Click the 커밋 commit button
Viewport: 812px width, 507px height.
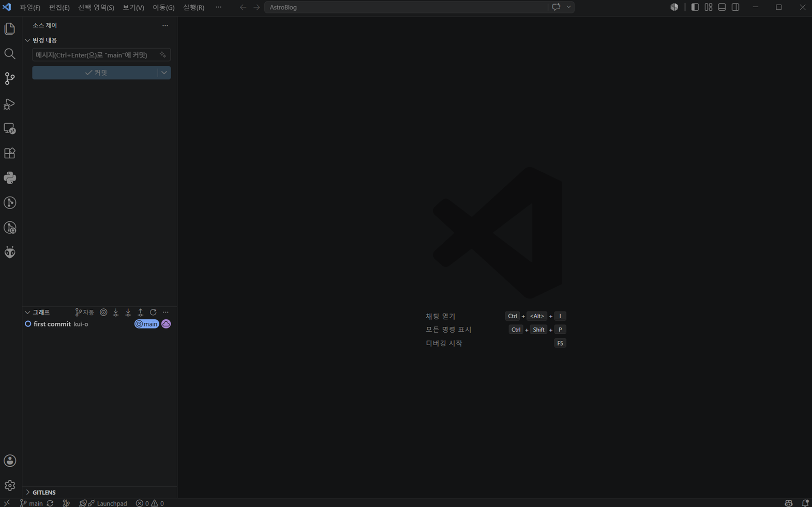[x=95, y=73]
